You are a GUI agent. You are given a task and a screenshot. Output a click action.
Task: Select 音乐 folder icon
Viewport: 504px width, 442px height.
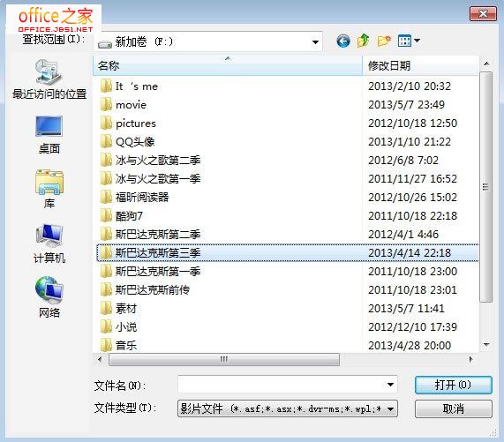pos(106,345)
